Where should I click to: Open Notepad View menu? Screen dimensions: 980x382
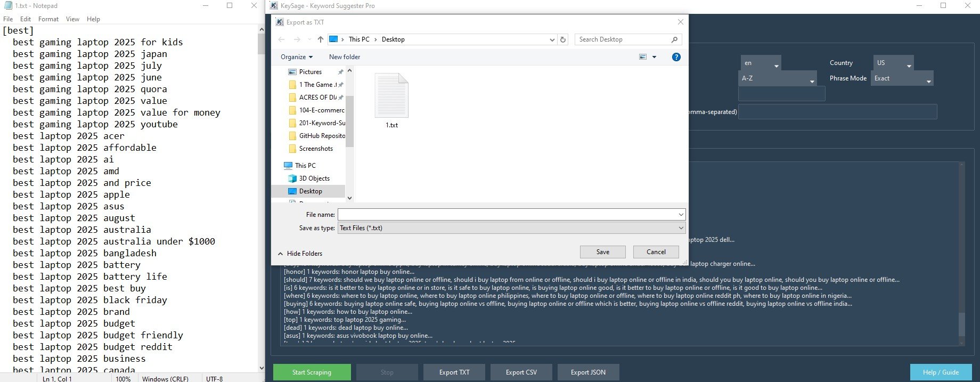(x=72, y=19)
